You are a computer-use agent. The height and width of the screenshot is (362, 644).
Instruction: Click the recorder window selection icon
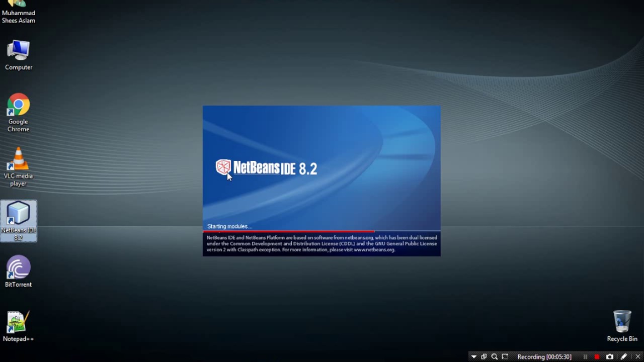[484, 356]
